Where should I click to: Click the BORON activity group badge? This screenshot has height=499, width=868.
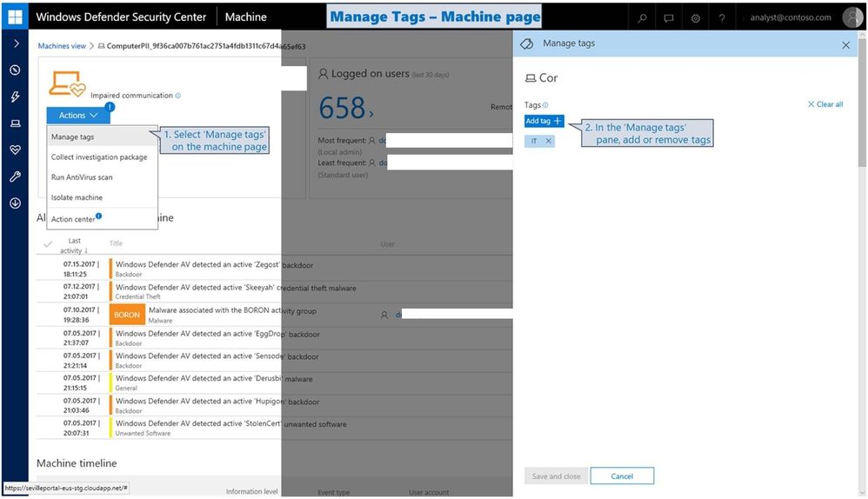click(x=127, y=315)
